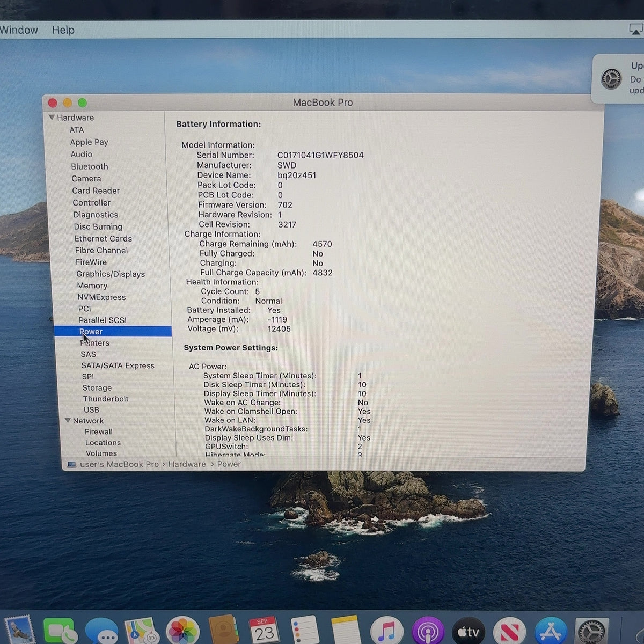
Task: Select SATA/SATA Express in the sidebar
Action: [118, 365]
